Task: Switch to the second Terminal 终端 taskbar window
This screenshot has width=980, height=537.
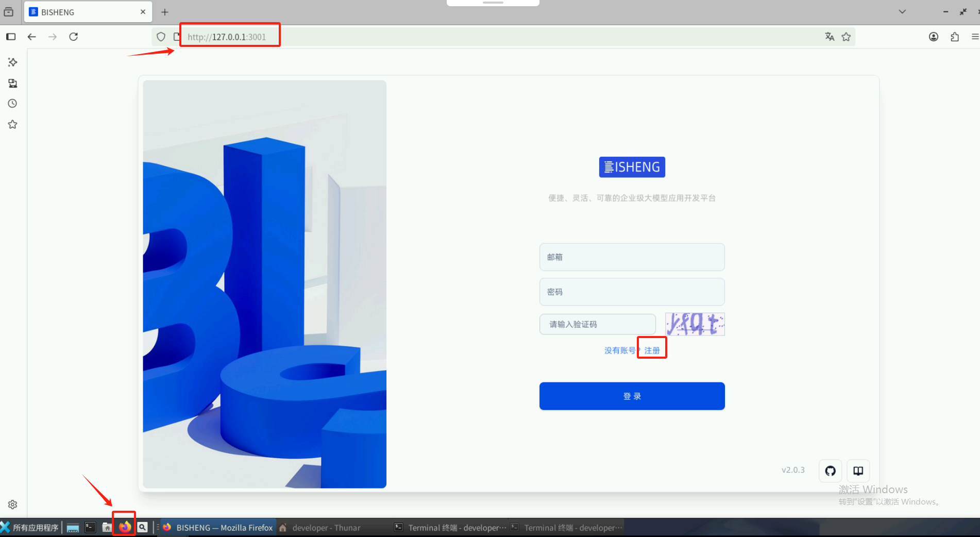Action: click(567, 528)
